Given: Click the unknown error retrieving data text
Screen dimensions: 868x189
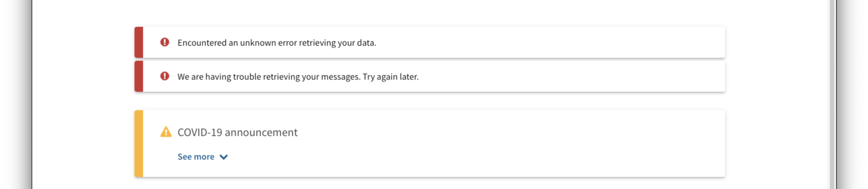Looking at the screenshot, I should point(277,43).
